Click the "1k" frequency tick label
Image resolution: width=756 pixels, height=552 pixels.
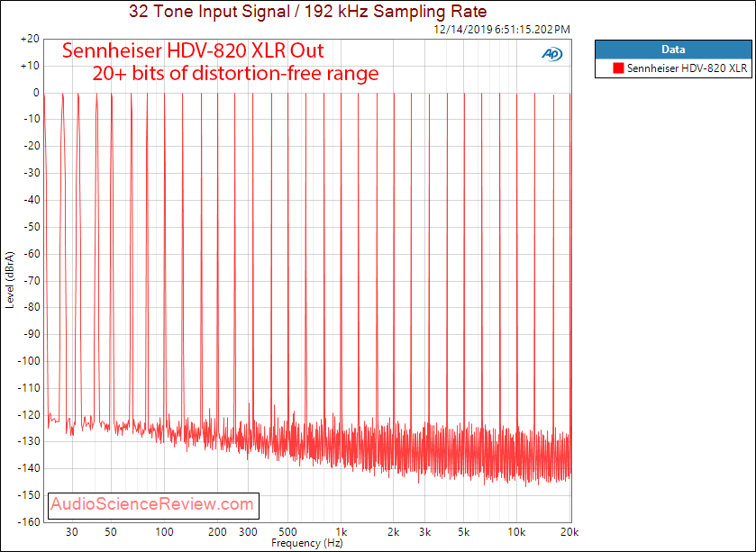pyautogui.click(x=341, y=532)
